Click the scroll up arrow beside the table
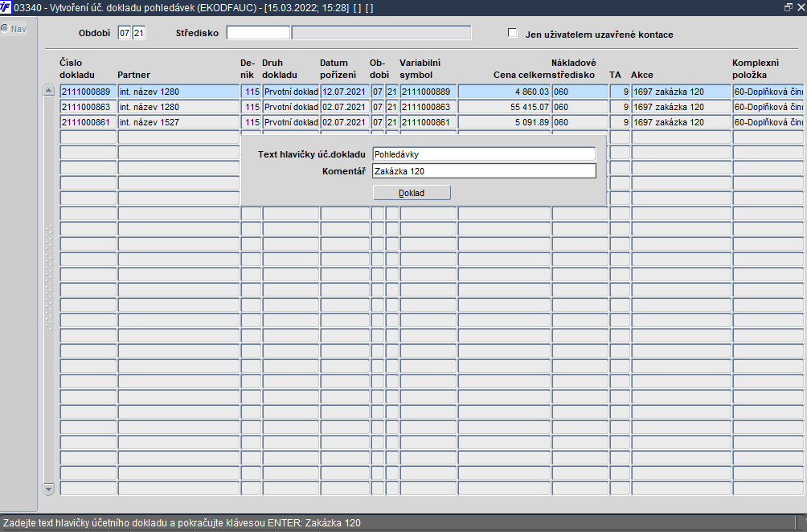Viewport: 807px width, 532px height. [49, 91]
